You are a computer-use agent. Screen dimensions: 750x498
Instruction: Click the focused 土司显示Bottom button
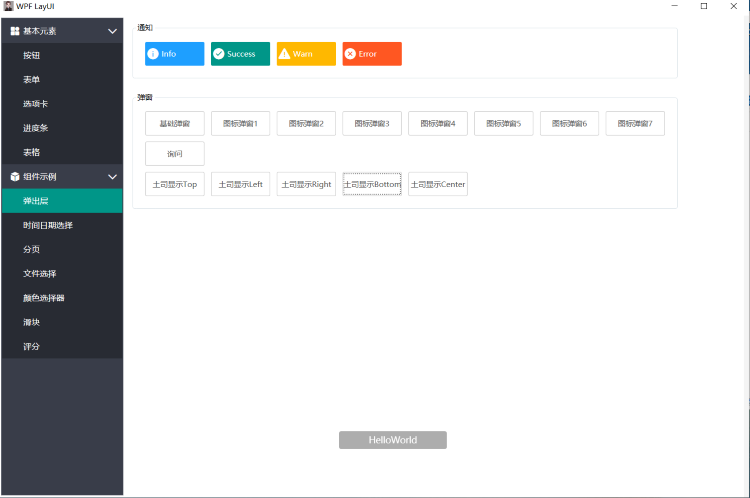(x=372, y=184)
